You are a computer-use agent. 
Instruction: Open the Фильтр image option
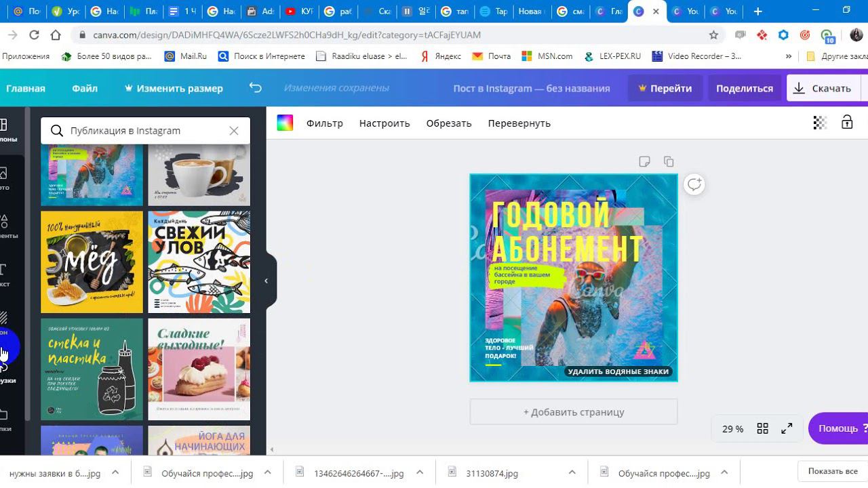coord(325,123)
